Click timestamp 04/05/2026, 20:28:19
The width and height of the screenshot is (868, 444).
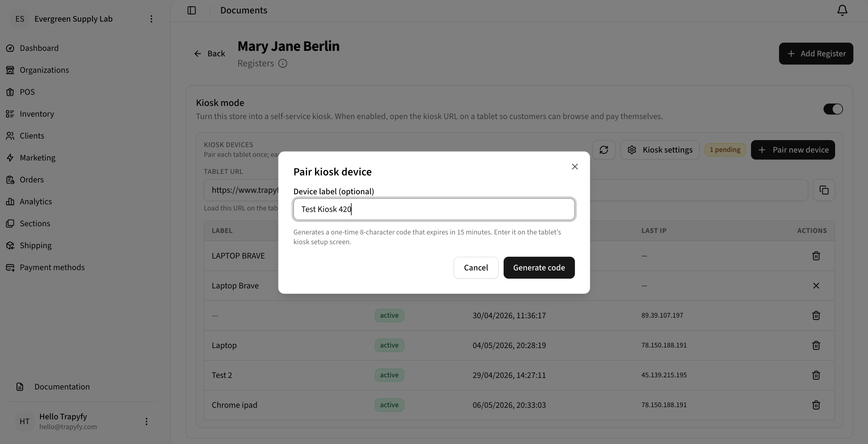[x=509, y=345]
